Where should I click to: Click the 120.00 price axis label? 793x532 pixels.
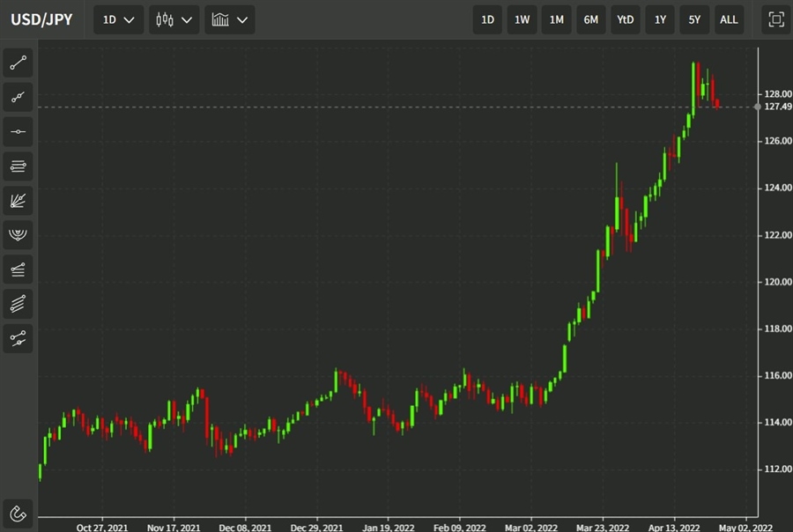pyautogui.click(x=778, y=282)
